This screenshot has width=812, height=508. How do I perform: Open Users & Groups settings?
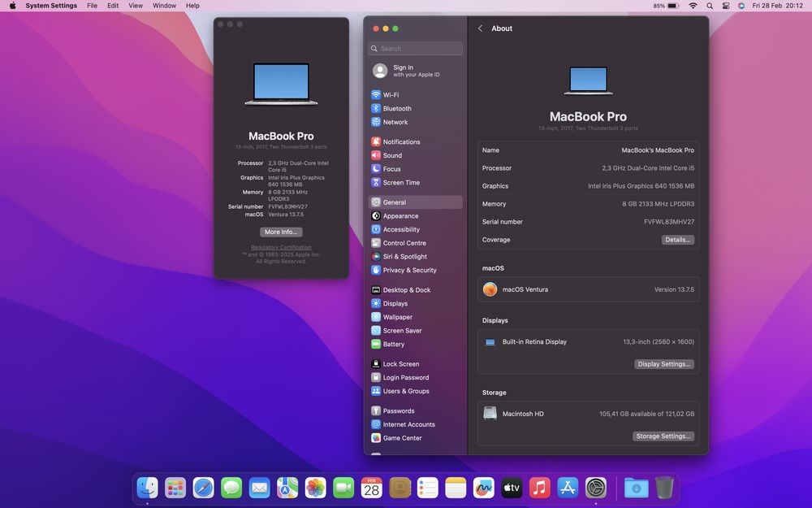(415, 391)
